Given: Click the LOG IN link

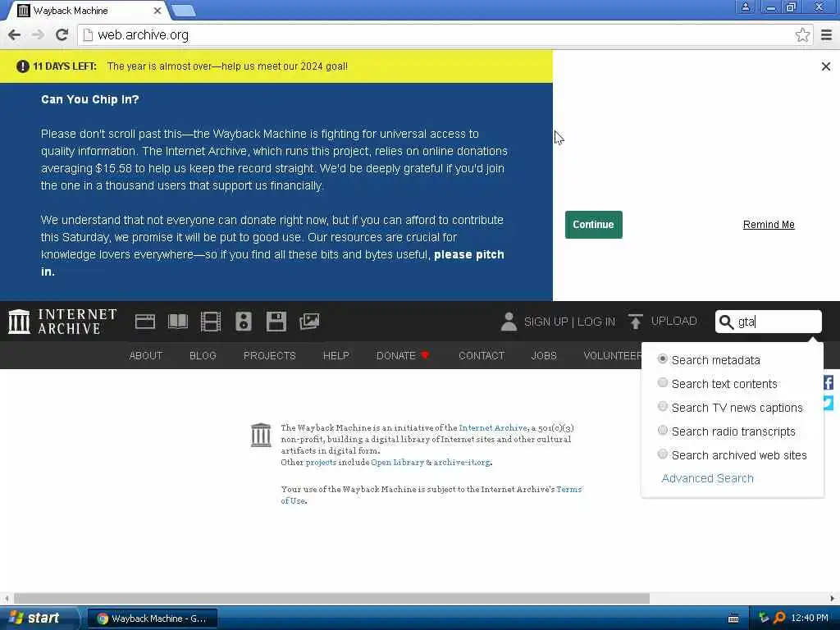Looking at the screenshot, I should pos(596,322).
